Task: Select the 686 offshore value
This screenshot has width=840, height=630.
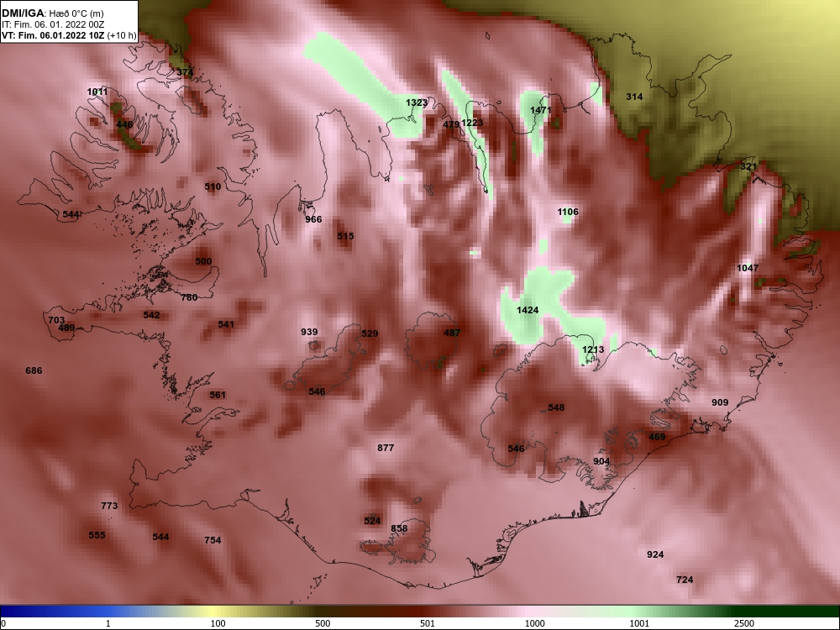Action: pyautogui.click(x=34, y=370)
